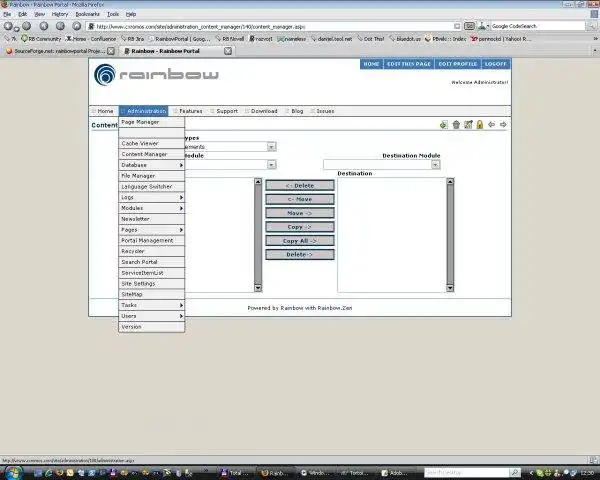This screenshot has height=480, width=600.
Task: Open the Issues navigation tab
Action: (323, 111)
